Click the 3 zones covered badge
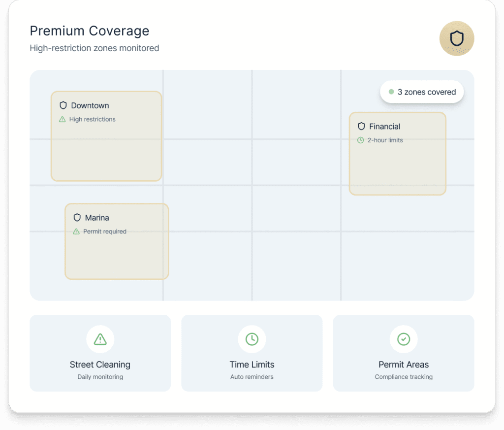The height and width of the screenshot is (430, 504). click(x=422, y=92)
